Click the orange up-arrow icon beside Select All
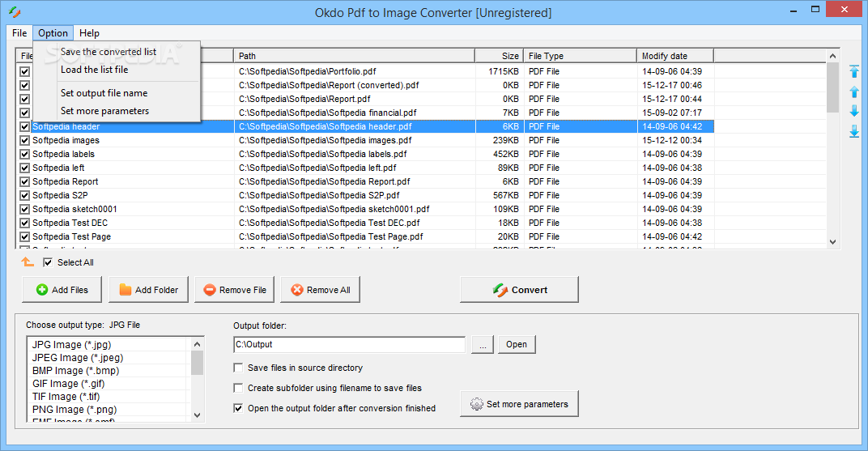This screenshot has height=451, width=868. 28,262
